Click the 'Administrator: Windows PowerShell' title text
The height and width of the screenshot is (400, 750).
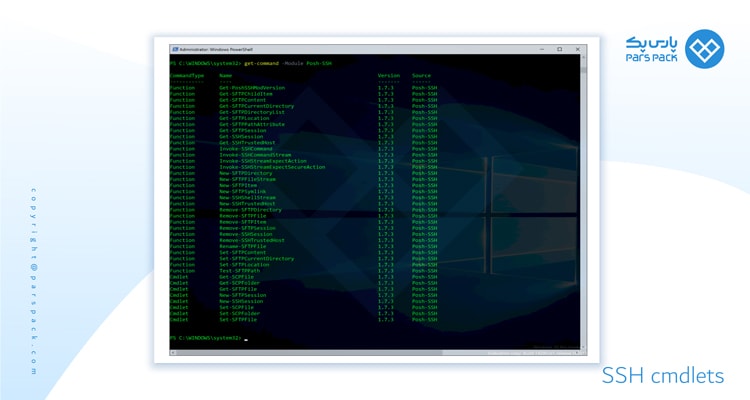click(216, 49)
